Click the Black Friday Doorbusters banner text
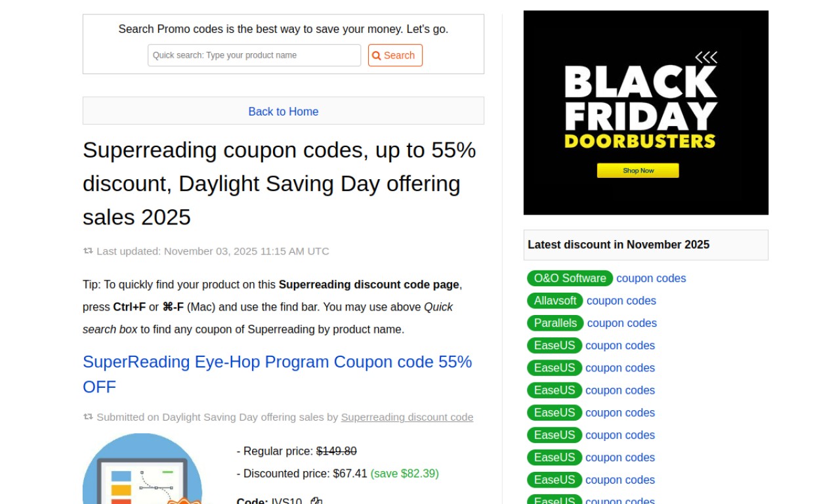Viewport: 840px width, 504px height. point(640,108)
